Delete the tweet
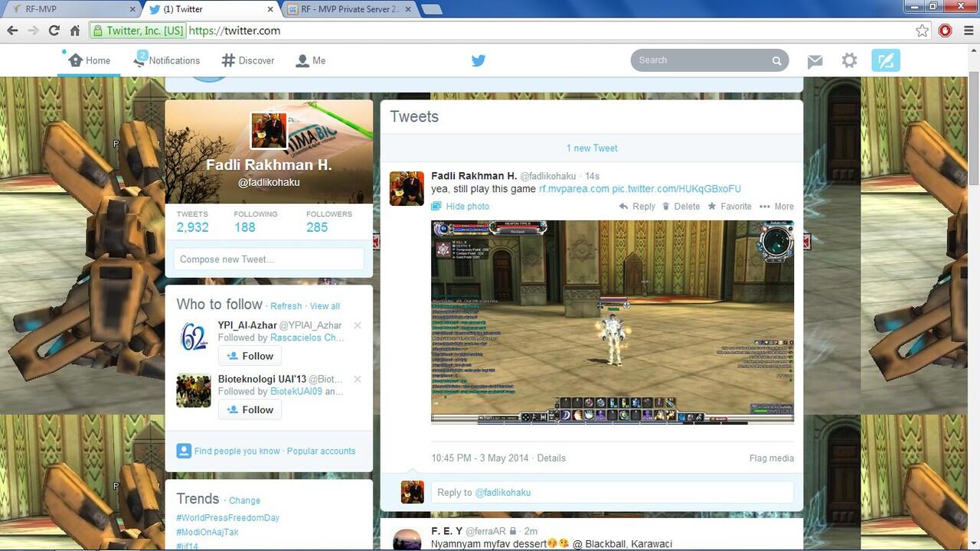Image resolution: width=980 pixels, height=551 pixels. pos(681,207)
